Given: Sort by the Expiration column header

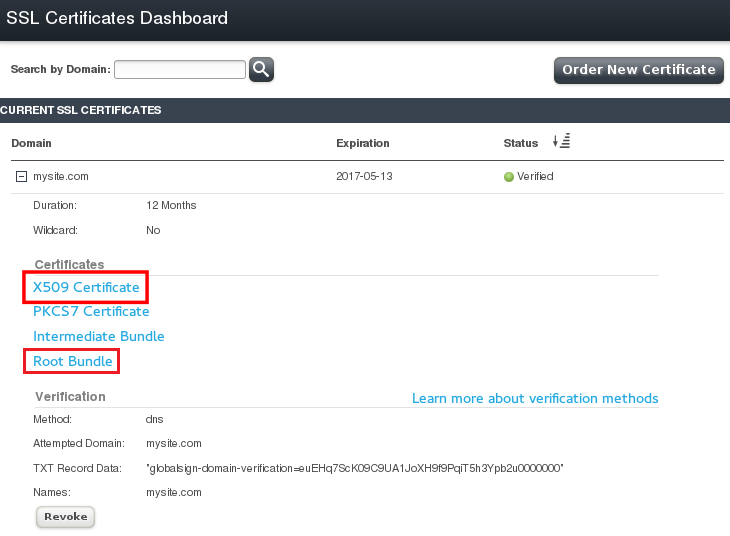Looking at the screenshot, I should coord(362,143).
